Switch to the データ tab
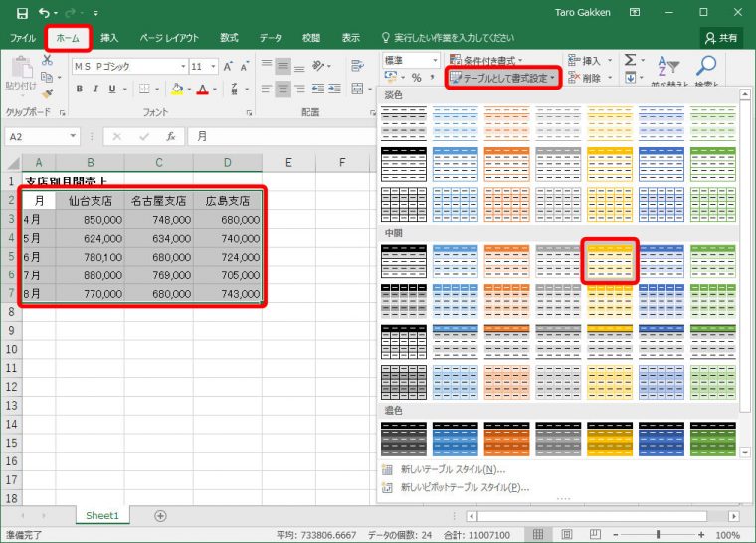This screenshot has width=756, height=543. (270, 38)
